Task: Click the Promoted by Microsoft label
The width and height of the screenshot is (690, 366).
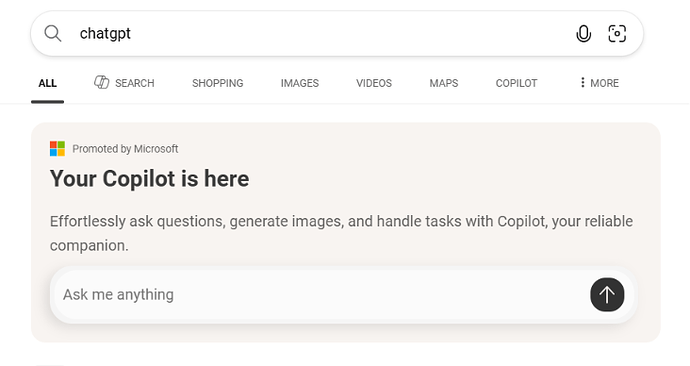Action: tap(125, 149)
